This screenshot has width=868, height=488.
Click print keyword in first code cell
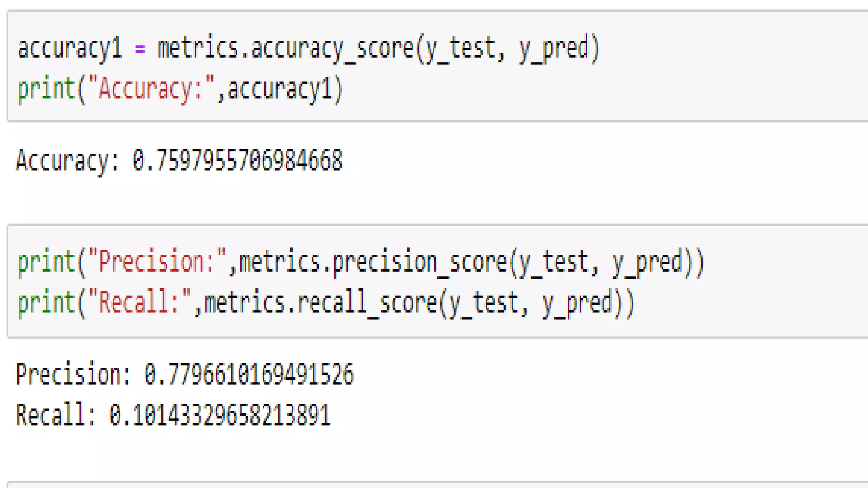(x=46, y=90)
